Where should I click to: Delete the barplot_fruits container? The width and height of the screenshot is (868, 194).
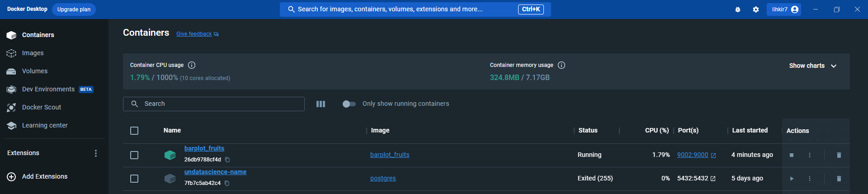pos(839,155)
